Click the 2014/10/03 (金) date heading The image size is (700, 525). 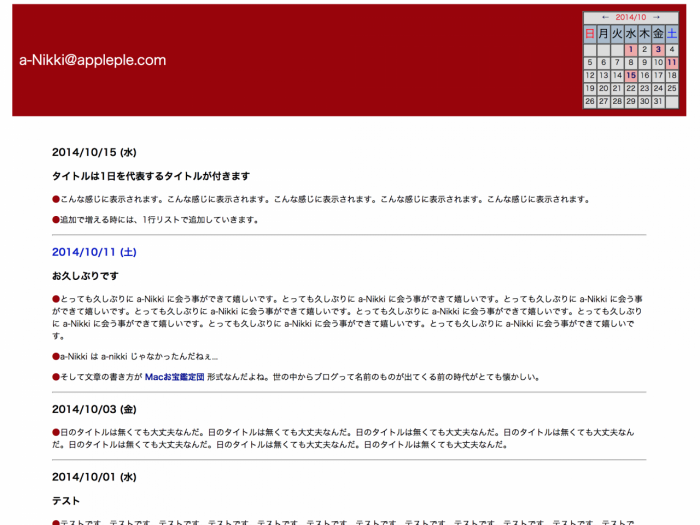click(94, 409)
